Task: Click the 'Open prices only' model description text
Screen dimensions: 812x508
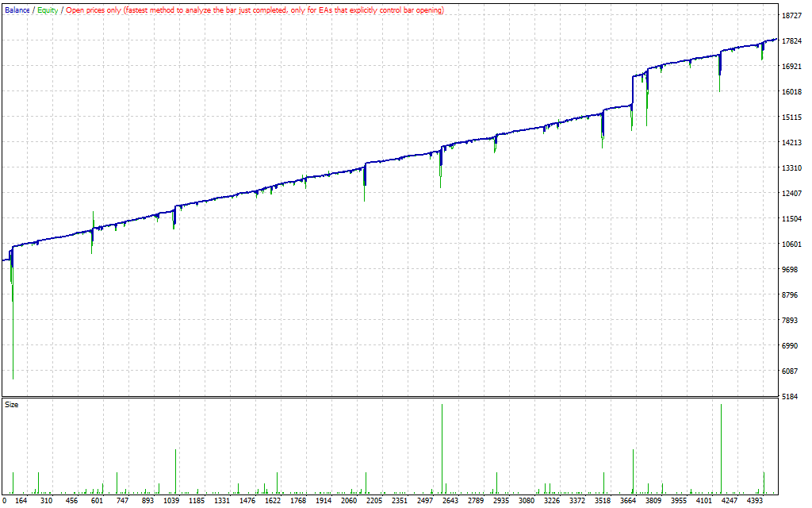Action: tap(255, 10)
